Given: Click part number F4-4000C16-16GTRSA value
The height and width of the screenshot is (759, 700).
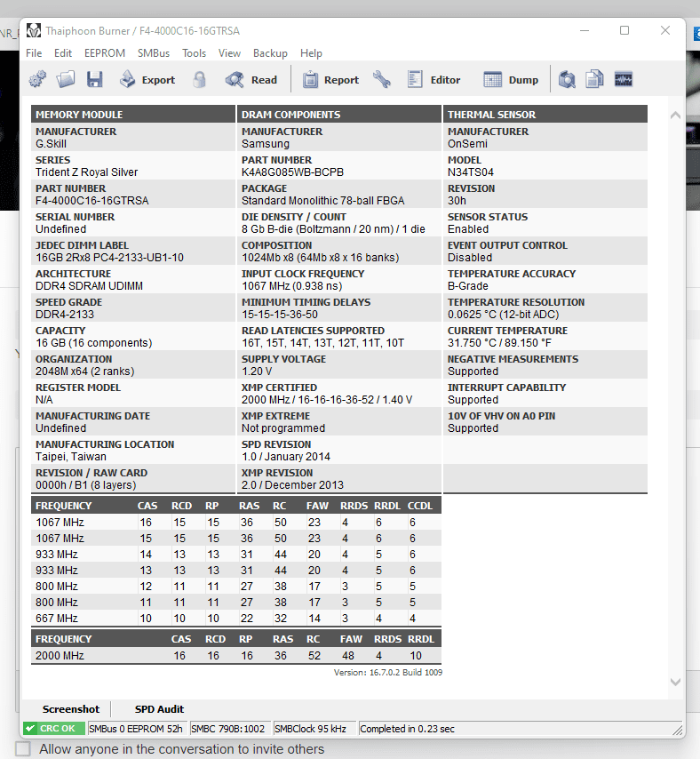Looking at the screenshot, I should [x=91, y=200].
